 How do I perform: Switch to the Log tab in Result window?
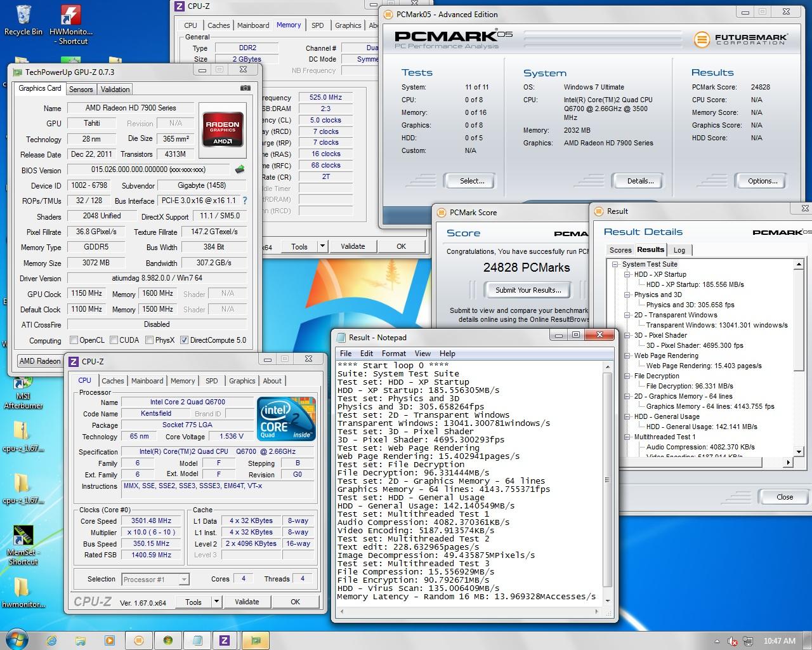(679, 250)
